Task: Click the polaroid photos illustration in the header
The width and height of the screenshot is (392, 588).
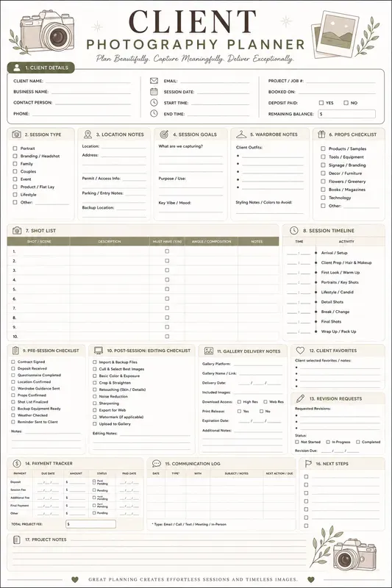Action: (x=334, y=34)
